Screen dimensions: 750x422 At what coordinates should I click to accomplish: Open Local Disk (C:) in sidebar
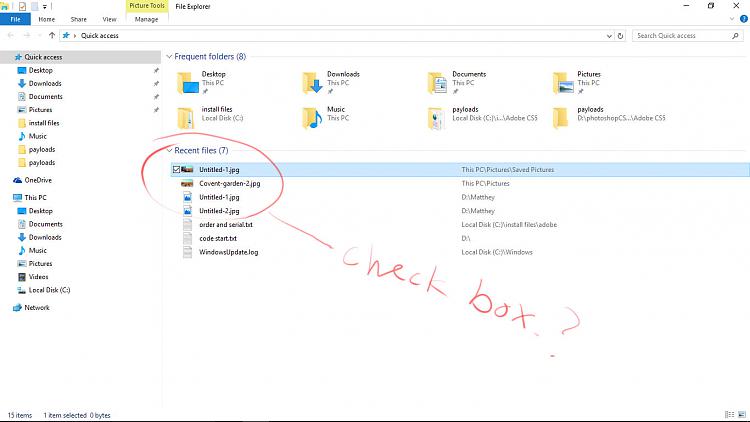click(49, 290)
